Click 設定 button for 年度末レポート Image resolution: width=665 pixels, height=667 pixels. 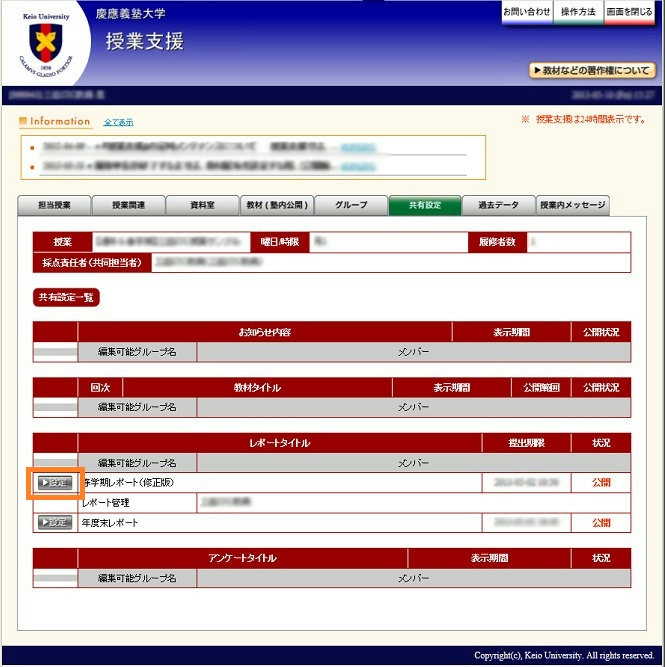click(x=55, y=522)
